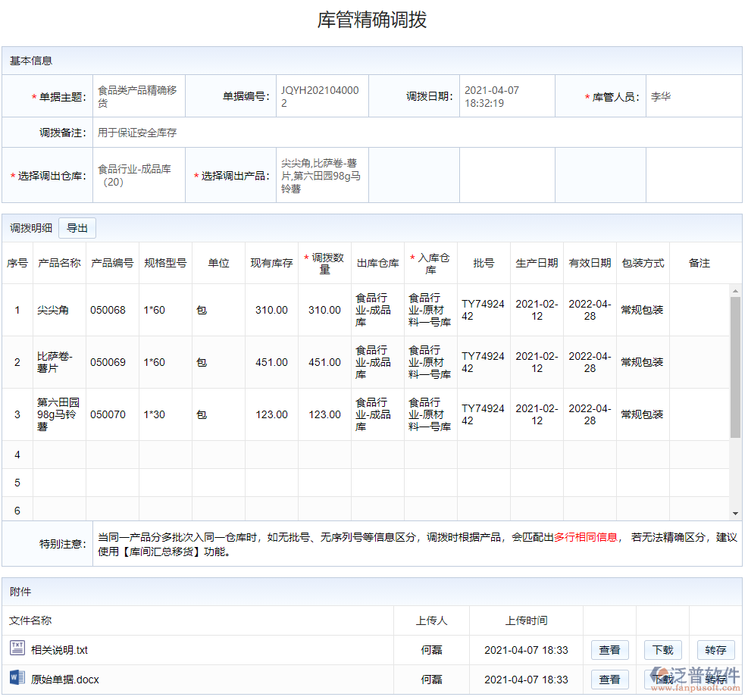Open the 选择调出仓库 warehouse selector
The image size is (748, 700).
point(139,174)
